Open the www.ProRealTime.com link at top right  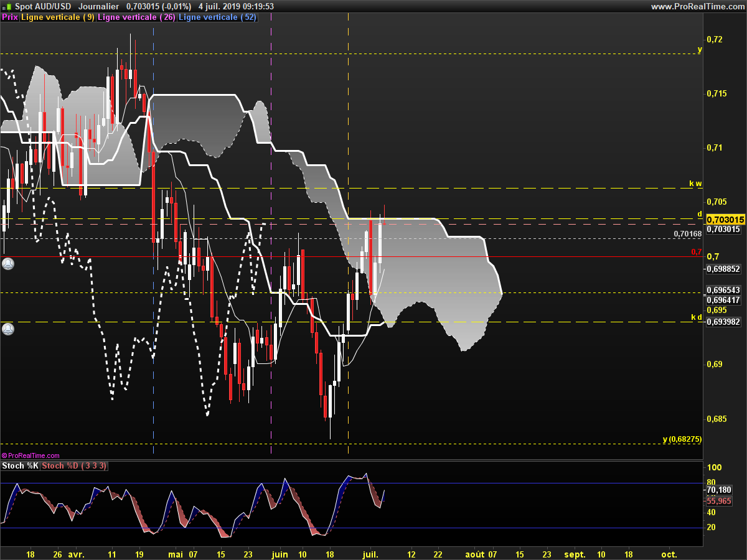click(x=698, y=6)
